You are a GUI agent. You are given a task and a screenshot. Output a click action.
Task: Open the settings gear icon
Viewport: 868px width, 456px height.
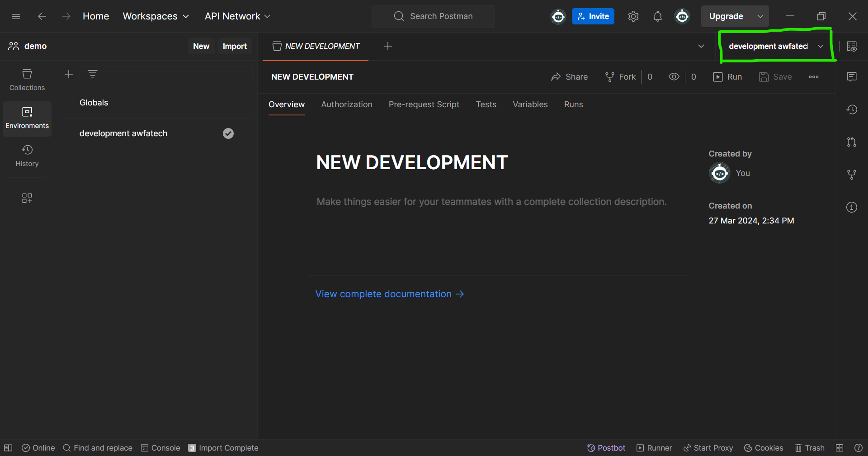[x=633, y=16]
